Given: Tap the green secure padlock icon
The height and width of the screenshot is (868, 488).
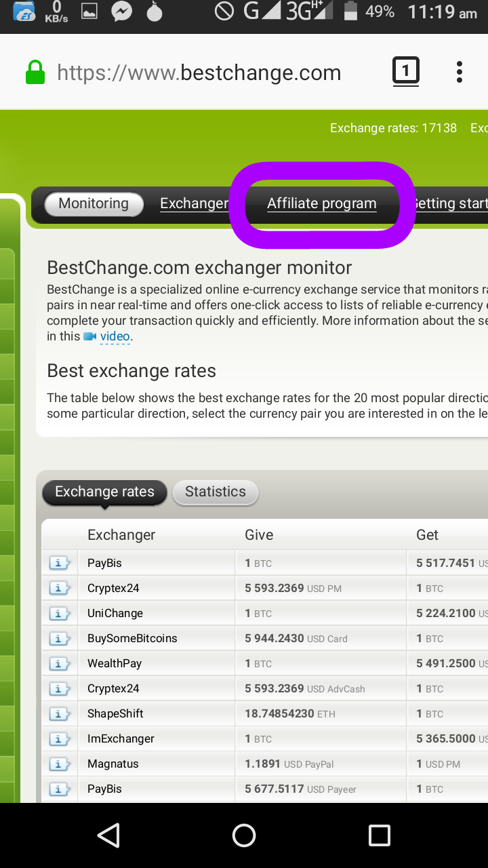Looking at the screenshot, I should (x=35, y=73).
